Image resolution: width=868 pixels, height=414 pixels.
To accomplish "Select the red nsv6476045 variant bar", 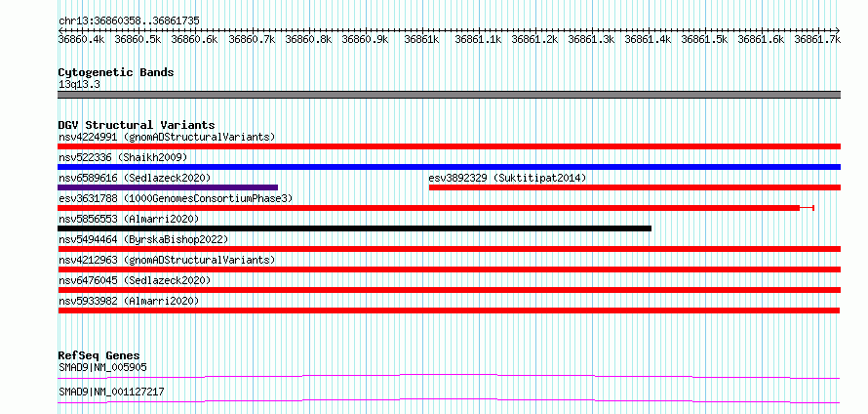I will 449,290.
